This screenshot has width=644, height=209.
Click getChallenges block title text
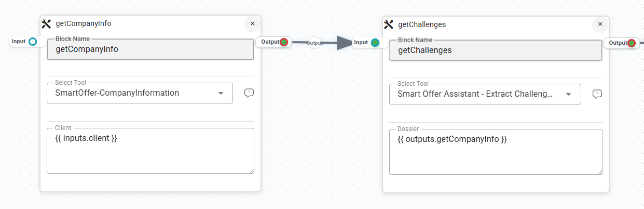coord(422,24)
